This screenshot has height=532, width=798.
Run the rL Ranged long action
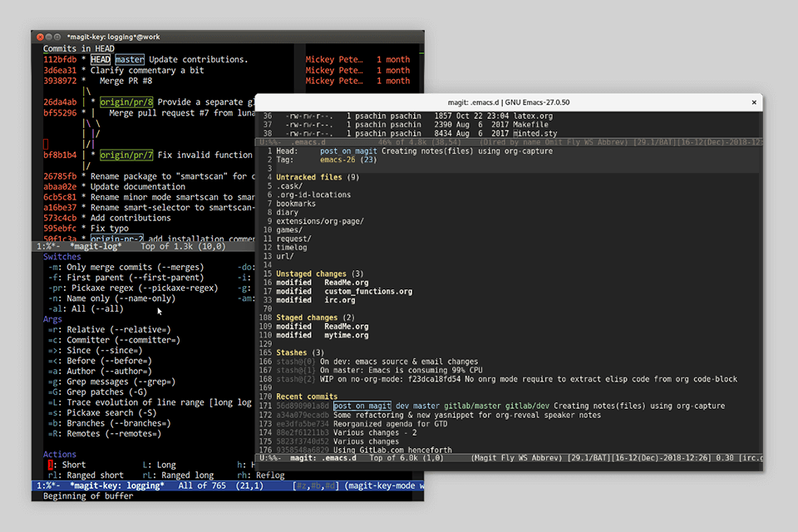[178, 475]
